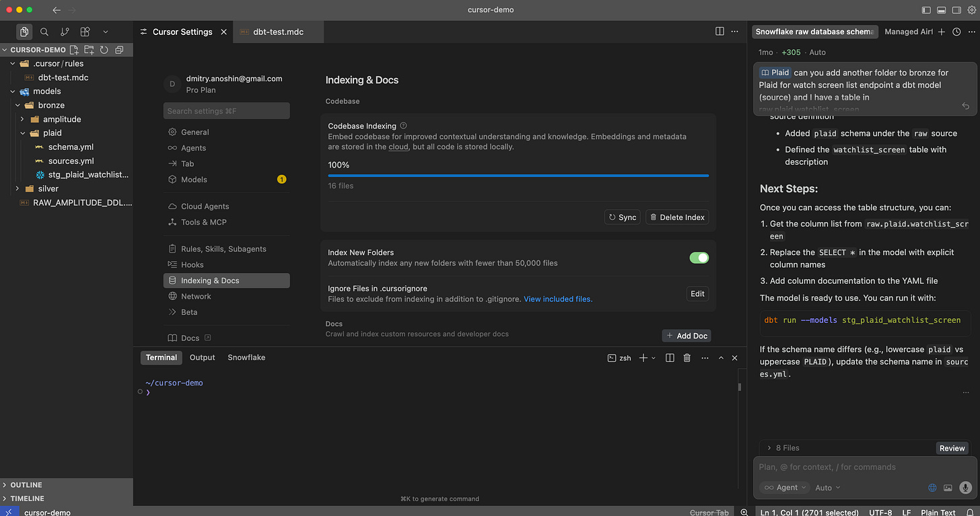Show chat history clock icon
The width and height of the screenshot is (980, 516).
pos(956,32)
